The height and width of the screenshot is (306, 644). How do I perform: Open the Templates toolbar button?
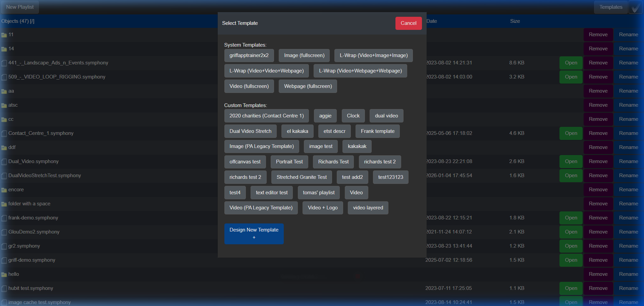coord(611,7)
